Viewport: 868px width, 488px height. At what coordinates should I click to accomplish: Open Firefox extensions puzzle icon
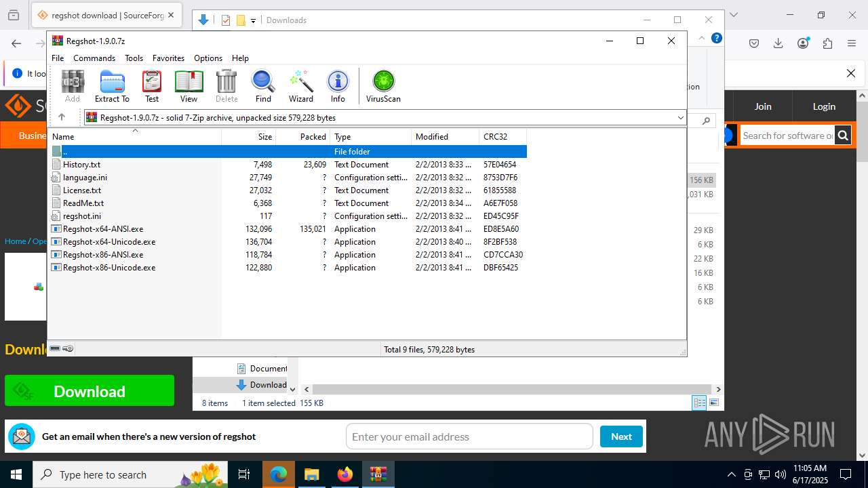click(827, 43)
